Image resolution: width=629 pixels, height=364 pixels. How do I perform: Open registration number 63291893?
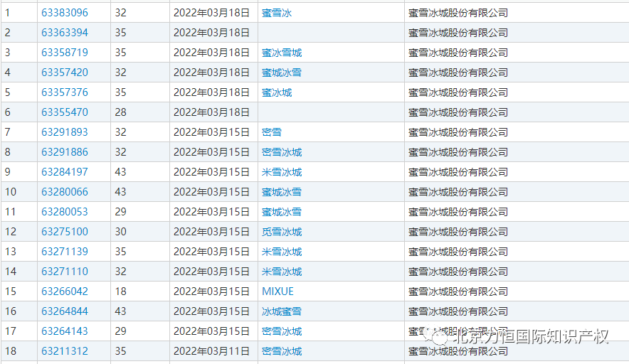[65, 132]
